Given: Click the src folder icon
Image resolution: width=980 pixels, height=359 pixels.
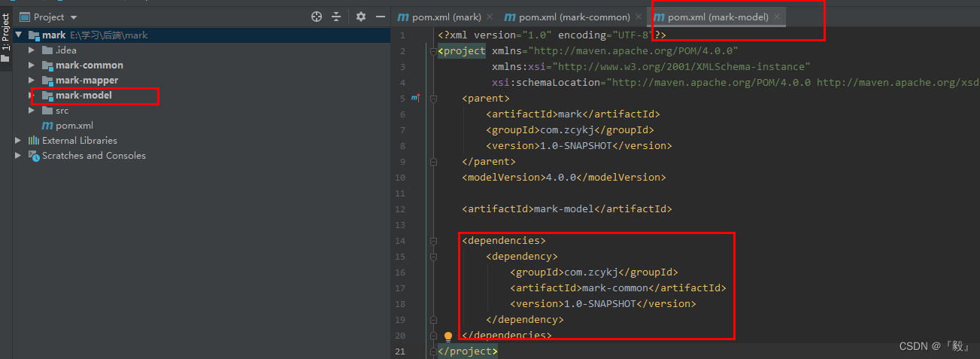Looking at the screenshot, I should (48, 111).
